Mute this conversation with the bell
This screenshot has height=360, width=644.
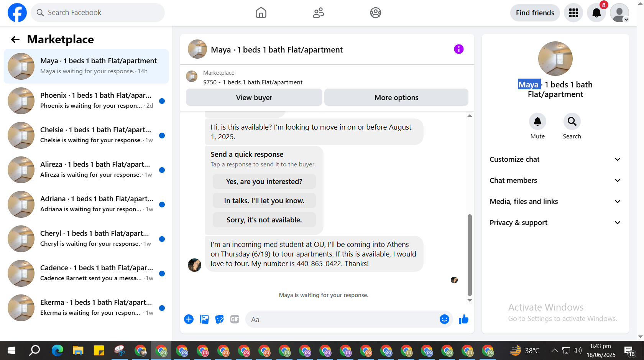pyautogui.click(x=537, y=122)
